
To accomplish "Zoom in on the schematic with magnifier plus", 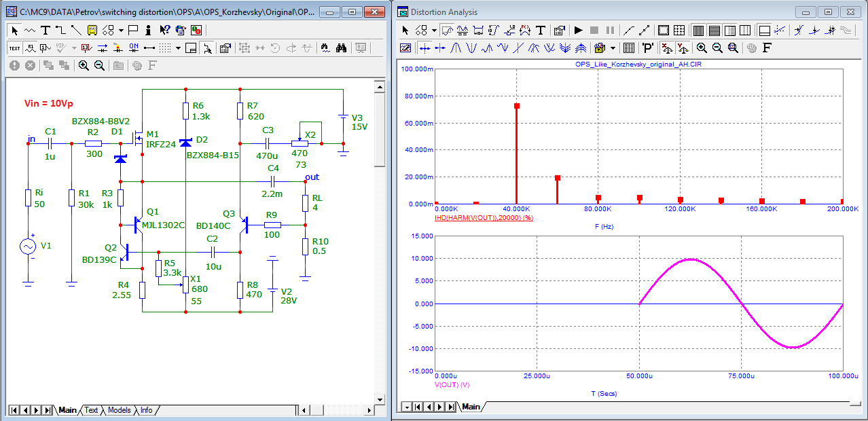I will 84,65.
